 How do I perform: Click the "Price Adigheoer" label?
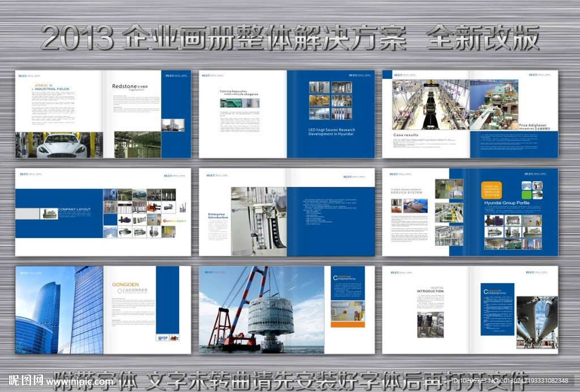[532, 125]
